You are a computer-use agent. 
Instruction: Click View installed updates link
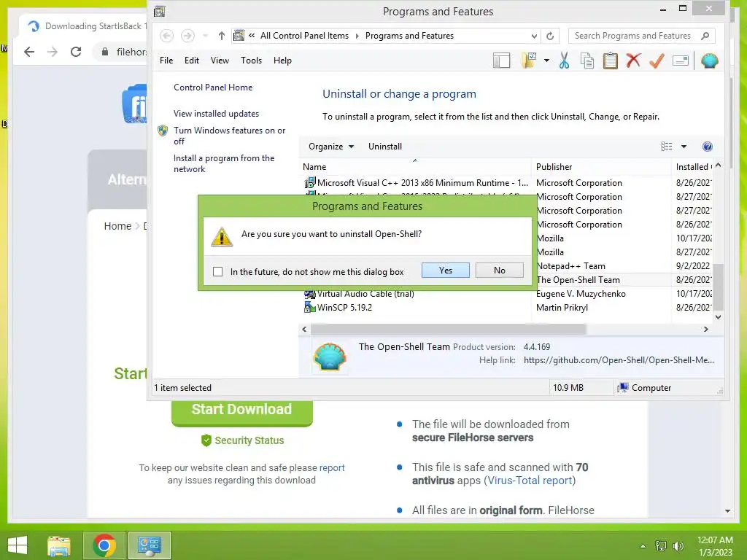(216, 113)
